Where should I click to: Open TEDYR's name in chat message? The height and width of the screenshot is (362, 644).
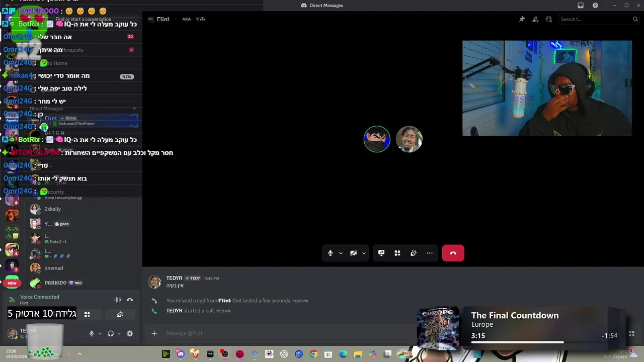point(174,278)
